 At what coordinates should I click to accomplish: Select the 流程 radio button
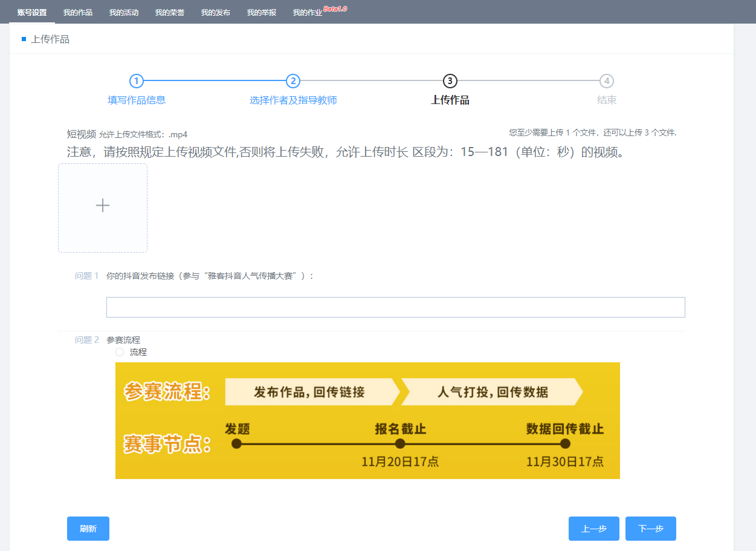coord(120,352)
